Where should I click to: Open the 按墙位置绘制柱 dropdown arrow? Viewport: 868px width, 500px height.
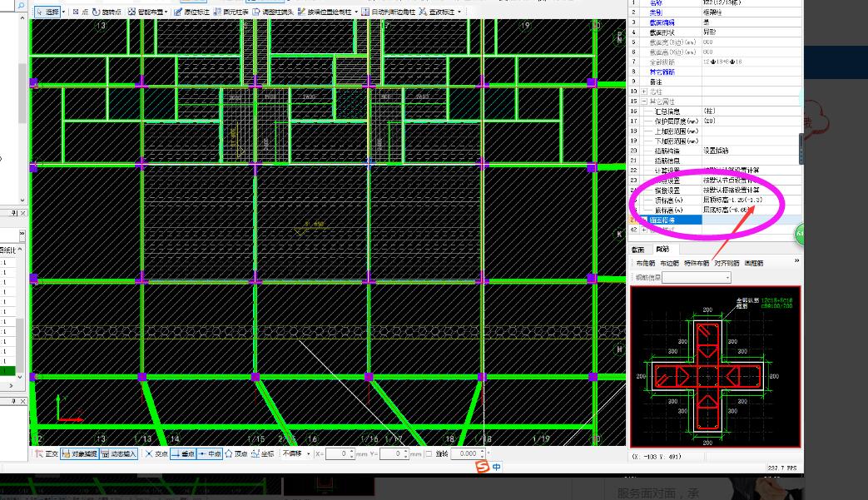356,12
